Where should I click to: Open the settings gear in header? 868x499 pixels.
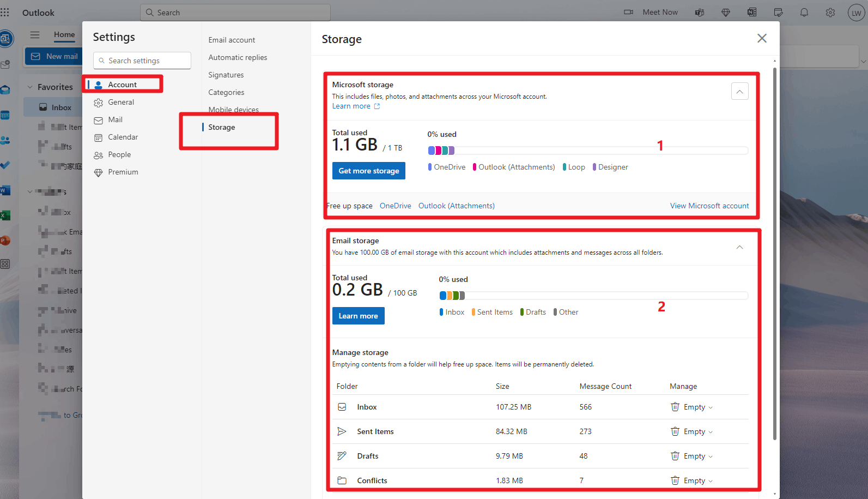(x=830, y=13)
